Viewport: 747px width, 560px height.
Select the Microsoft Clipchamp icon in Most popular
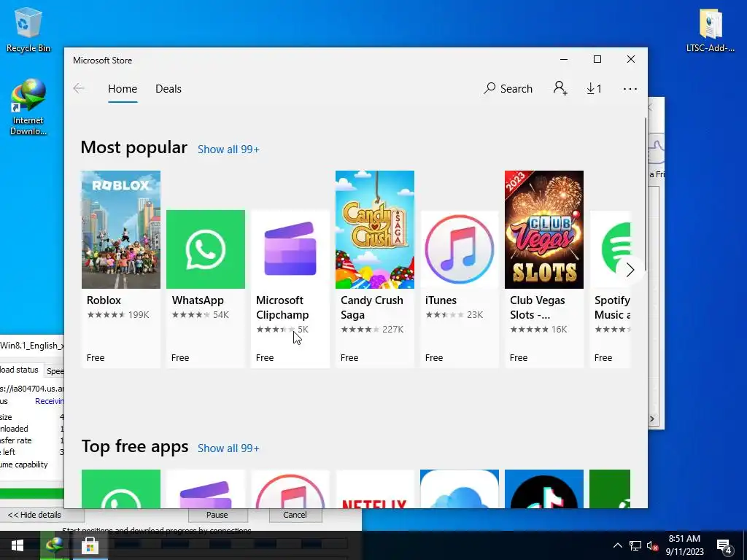point(290,249)
